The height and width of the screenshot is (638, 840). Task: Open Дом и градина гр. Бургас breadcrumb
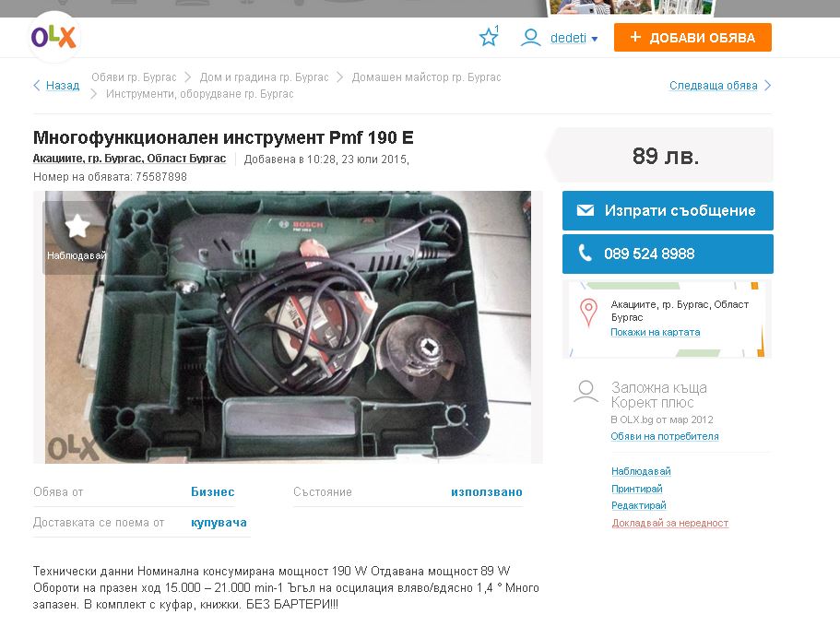point(264,77)
